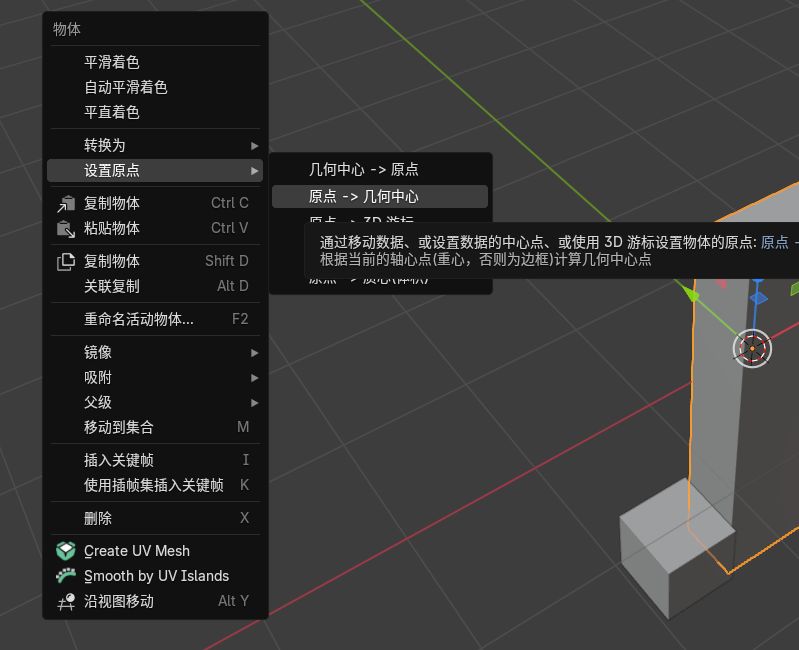Run Create UV Mesh add-on command
799x650 pixels.
point(155,551)
